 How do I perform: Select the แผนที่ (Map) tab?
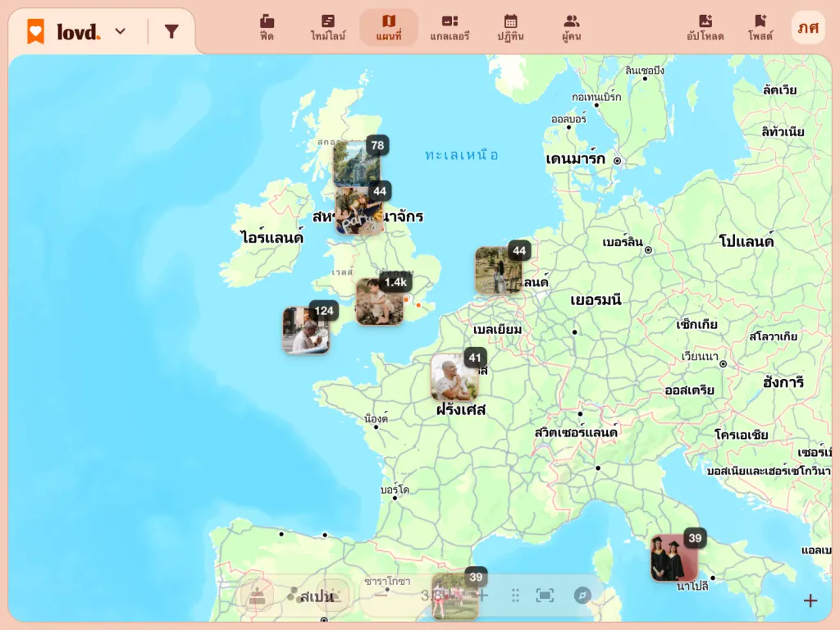click(x=389, y=28)
